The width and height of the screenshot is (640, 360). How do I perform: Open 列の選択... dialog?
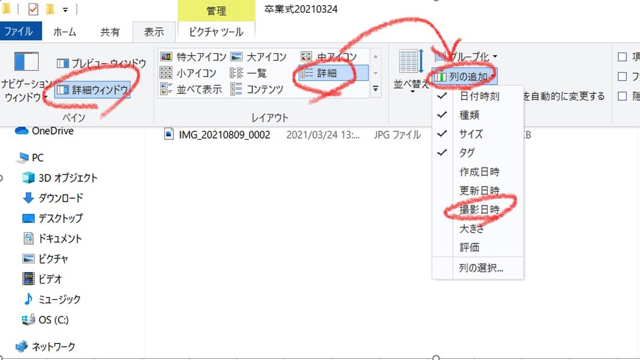pyautogui.click(x=478, y=268)
